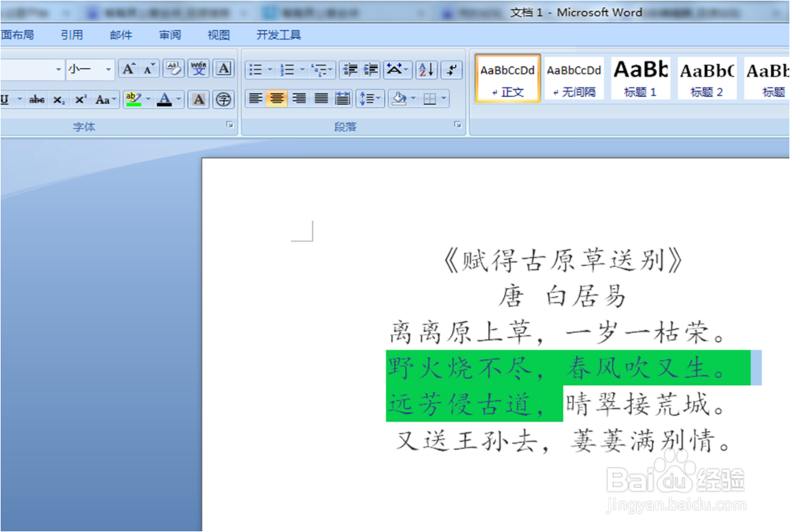
Task: Click the Clear Formatting icon
Action: pos(172,69)
